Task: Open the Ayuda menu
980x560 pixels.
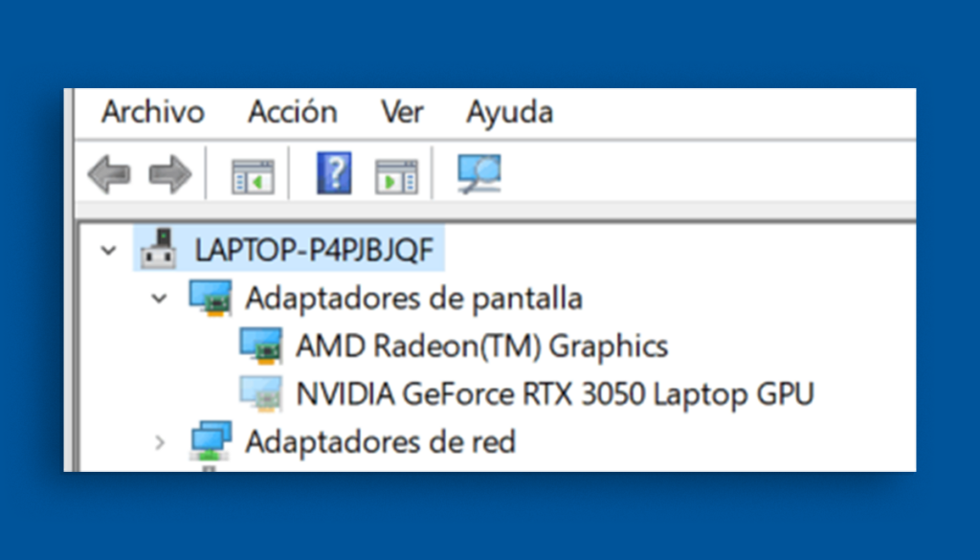Action: click(509, 112)
